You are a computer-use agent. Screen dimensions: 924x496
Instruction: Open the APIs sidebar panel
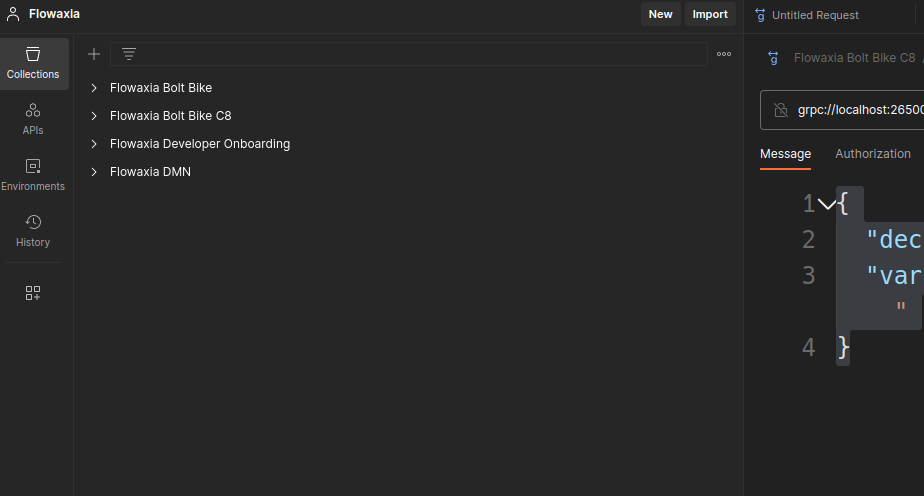pyautogui.click(x=33, y=118)
